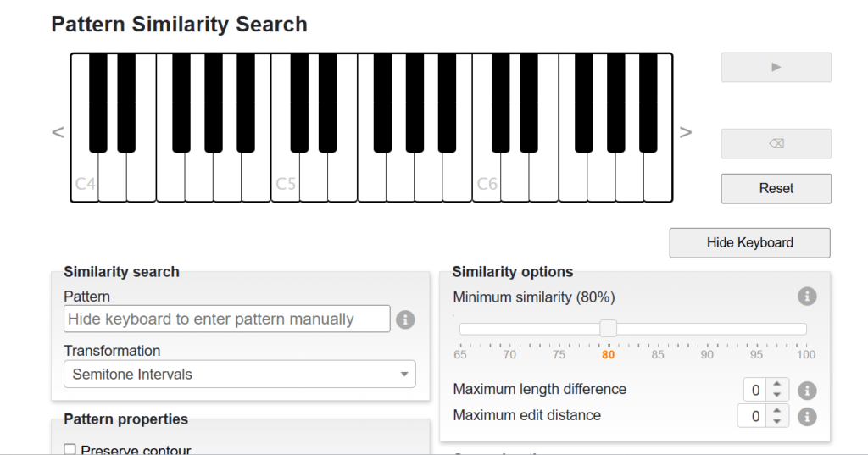Screen dimensions: 868x455
Task: Shift keyboard right with the > arrow
Action: pyautogui.click(x=685, y=132)
